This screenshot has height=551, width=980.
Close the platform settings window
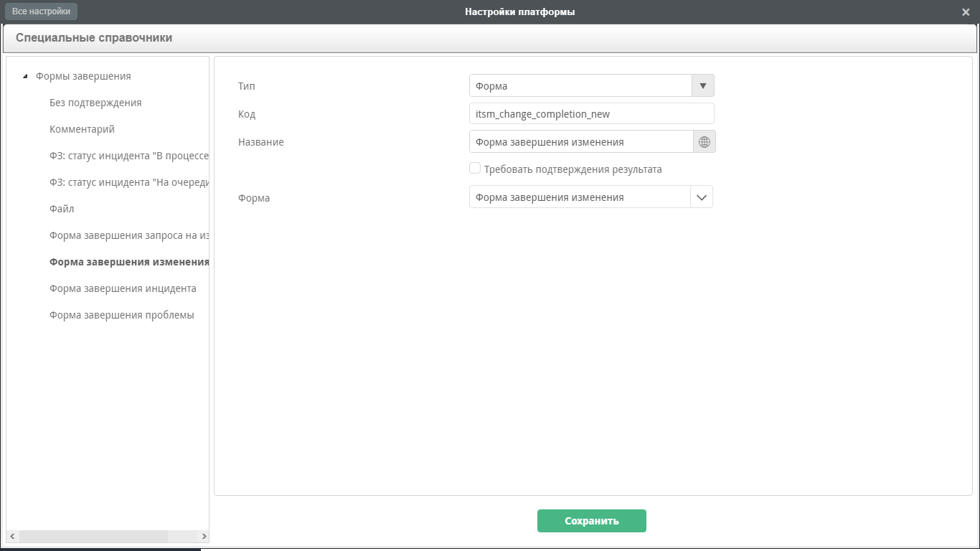[x=966, y=12]
